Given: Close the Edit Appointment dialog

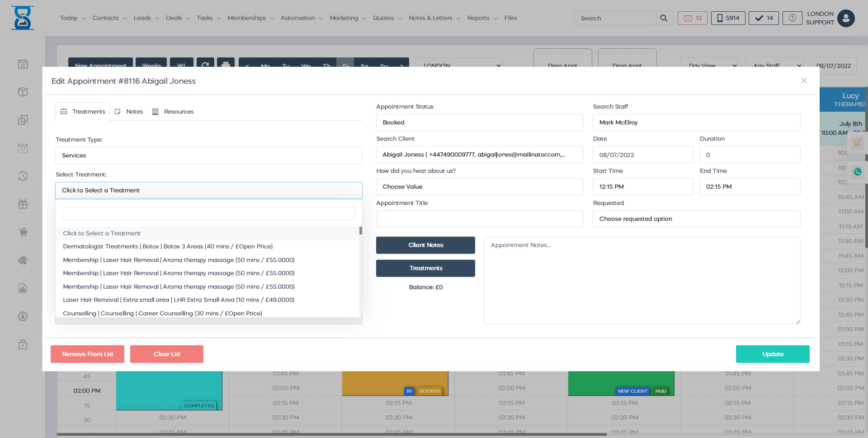Looking at the screenshot, I should pyautogui.click(x=804, y=80).
